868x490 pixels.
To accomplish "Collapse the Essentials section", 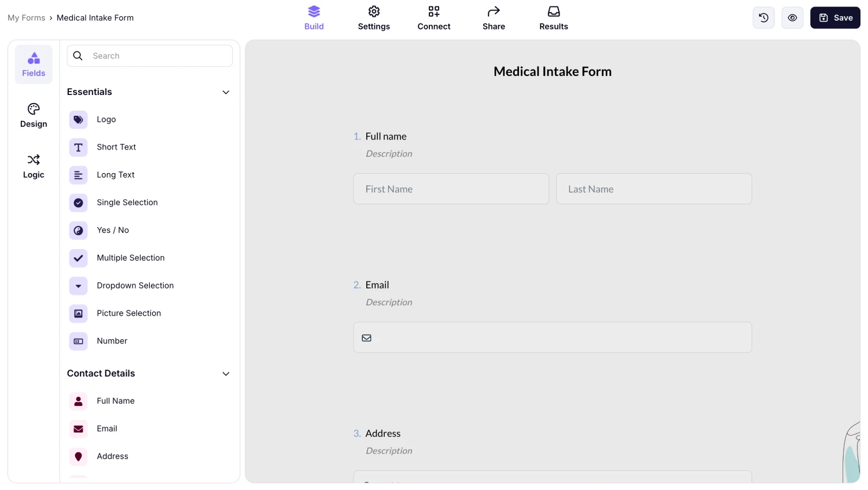I will [226, 92].
